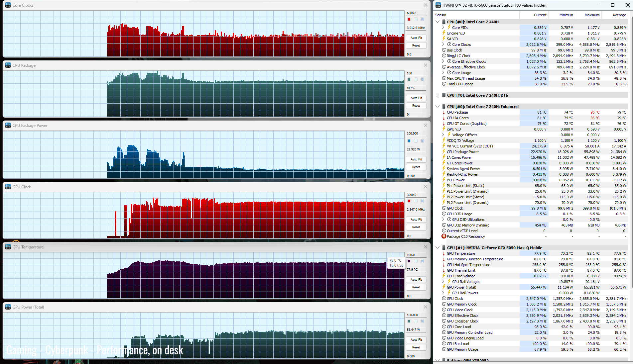Click the GPU Power (Total) graph window icon
The image size is (633, 364).
[x=8, y=307]
